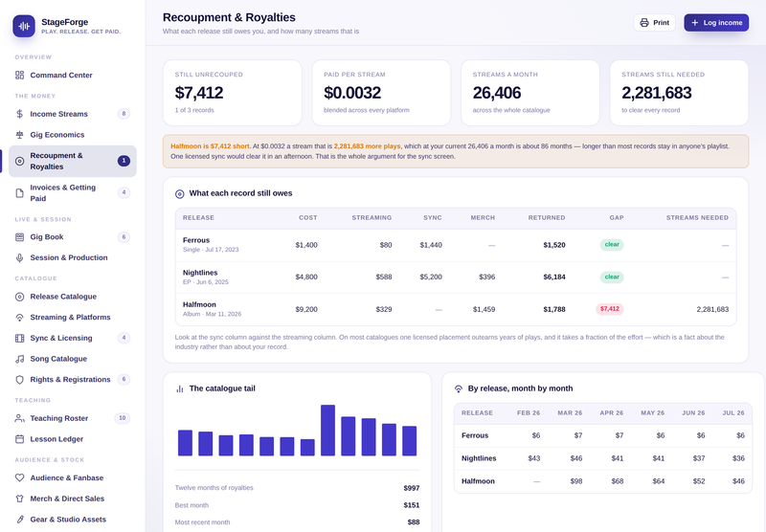Image resolution: width=766 pixels, height=532 pixels.
Task: Select Release Catalogue in sidebar
Action: click(73, 297)
